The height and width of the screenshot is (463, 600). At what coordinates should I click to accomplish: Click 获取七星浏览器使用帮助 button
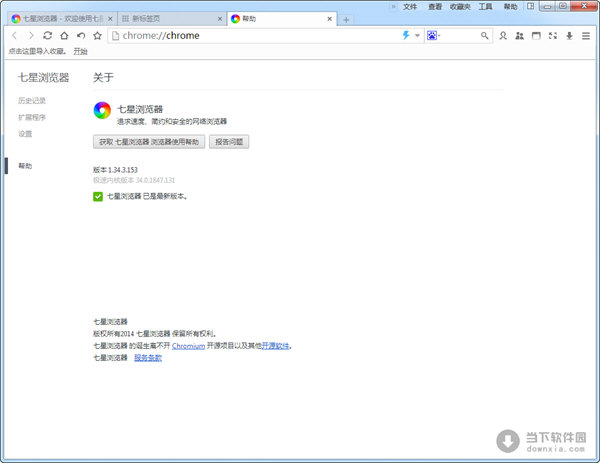click(x=149, y=142)
